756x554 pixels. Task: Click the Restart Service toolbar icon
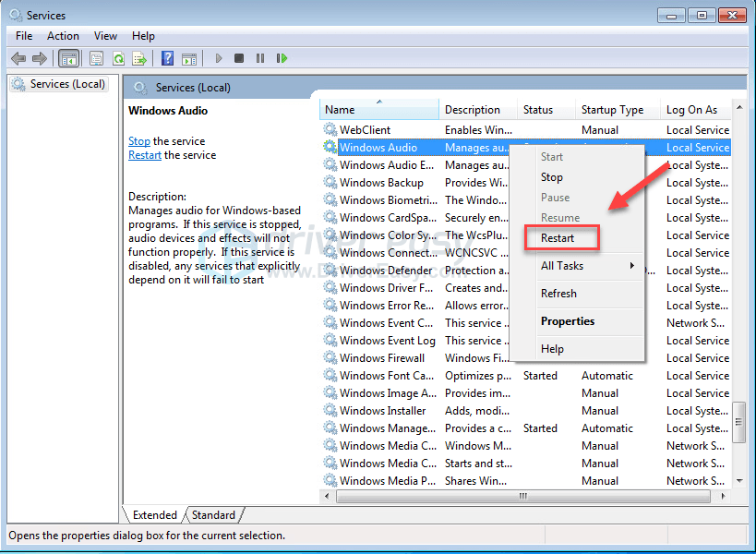(282, 58)
